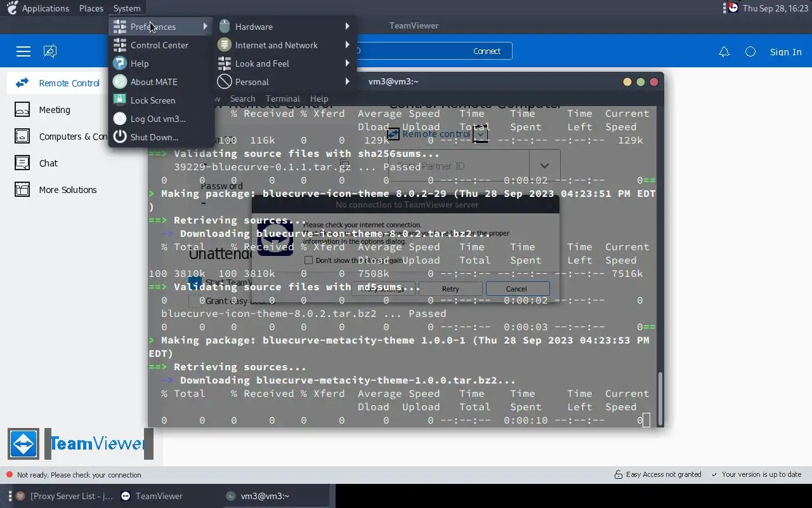Click the Personal submenu icon
812x508 pixels.
224,82
